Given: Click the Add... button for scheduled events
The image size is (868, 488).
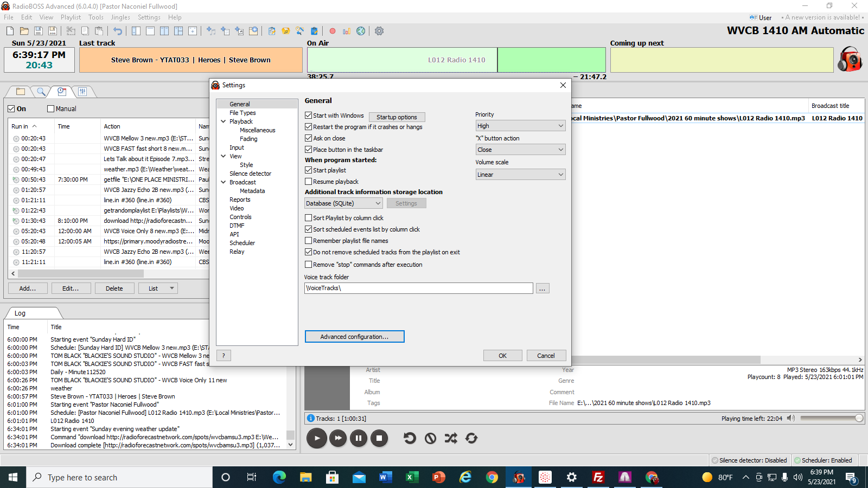Looking at the screenshot, I should click(28, 288).
